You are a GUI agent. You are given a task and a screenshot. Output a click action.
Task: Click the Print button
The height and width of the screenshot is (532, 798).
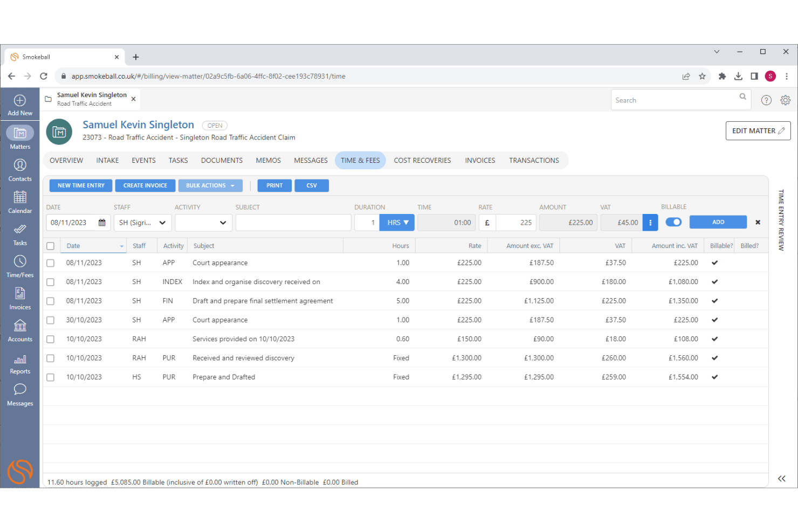pos(274,185)
